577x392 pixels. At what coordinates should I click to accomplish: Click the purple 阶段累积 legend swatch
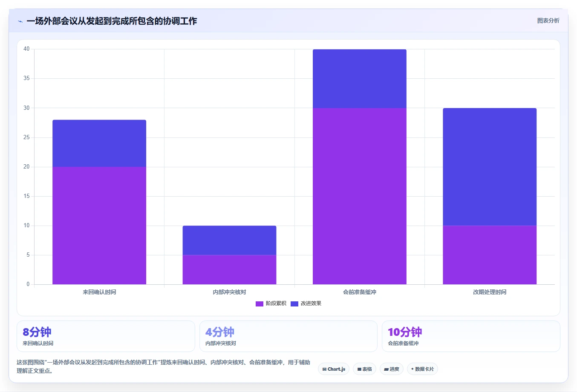(260, 303)
